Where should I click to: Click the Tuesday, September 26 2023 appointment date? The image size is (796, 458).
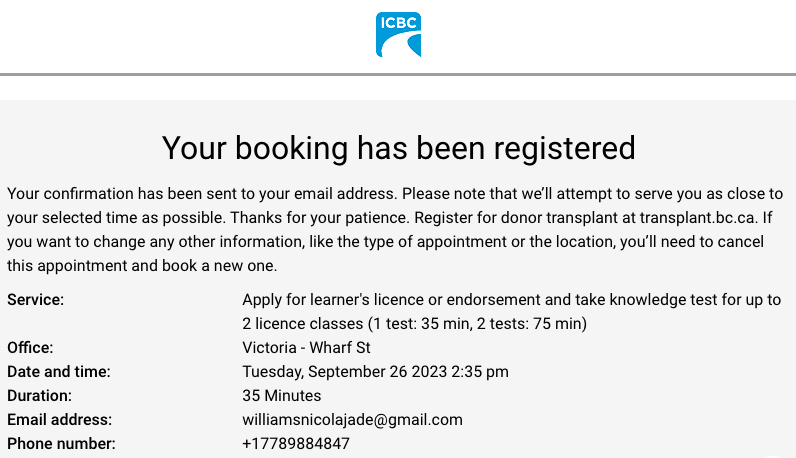(x=375, y=372)
